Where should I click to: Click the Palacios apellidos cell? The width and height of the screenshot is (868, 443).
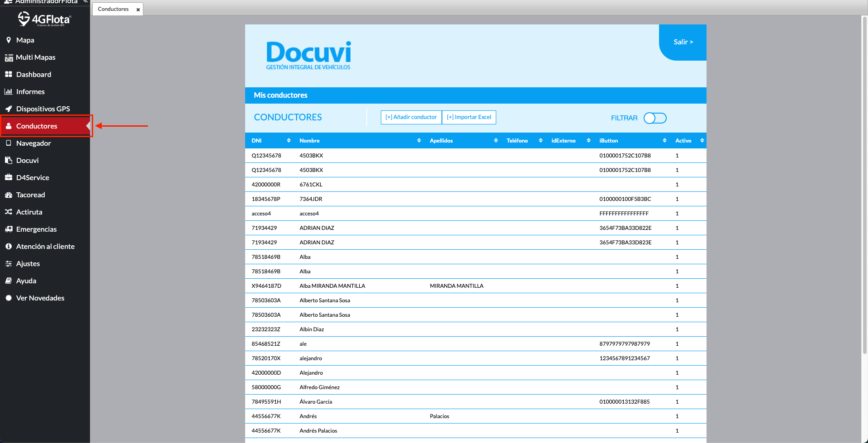pos(439,416)
